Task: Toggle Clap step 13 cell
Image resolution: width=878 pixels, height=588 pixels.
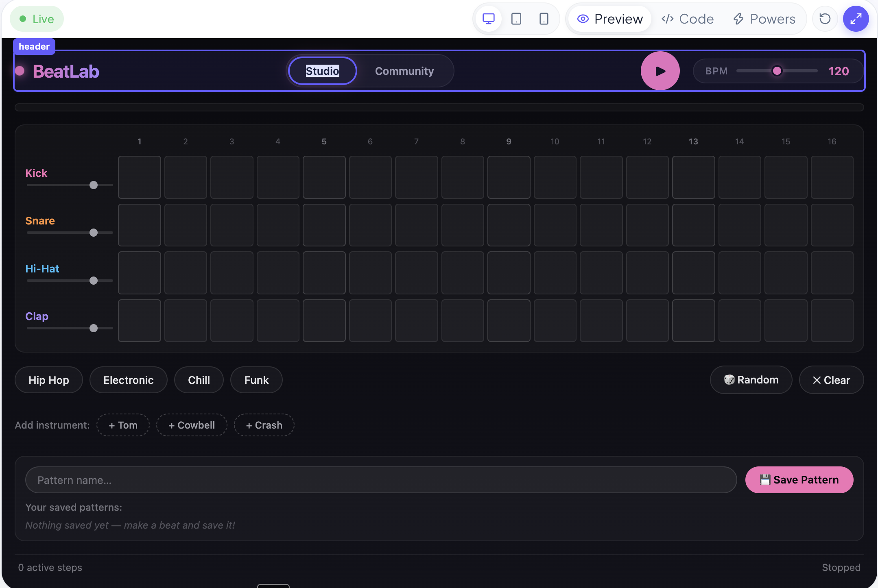Action: coord(694,320)
